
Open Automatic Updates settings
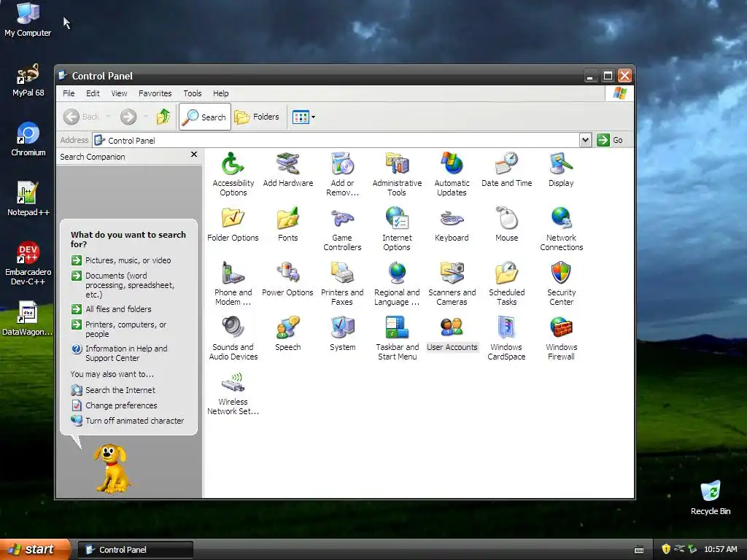[452, 174]
